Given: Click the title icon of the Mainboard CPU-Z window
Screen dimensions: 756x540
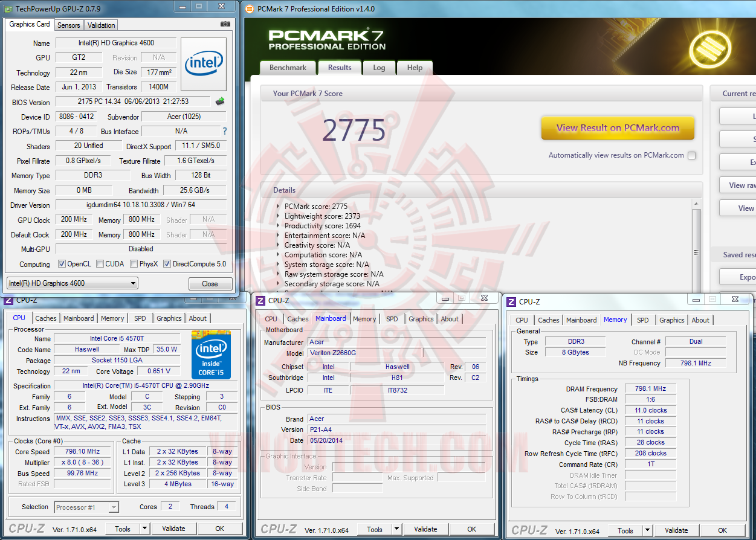Looking at the screenshot, I should click(x=260, y=300).
